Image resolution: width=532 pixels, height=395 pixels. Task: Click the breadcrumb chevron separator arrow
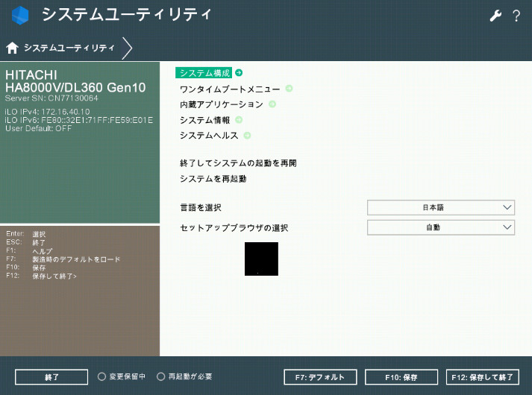pyautogui.click(x=128, y=48)
